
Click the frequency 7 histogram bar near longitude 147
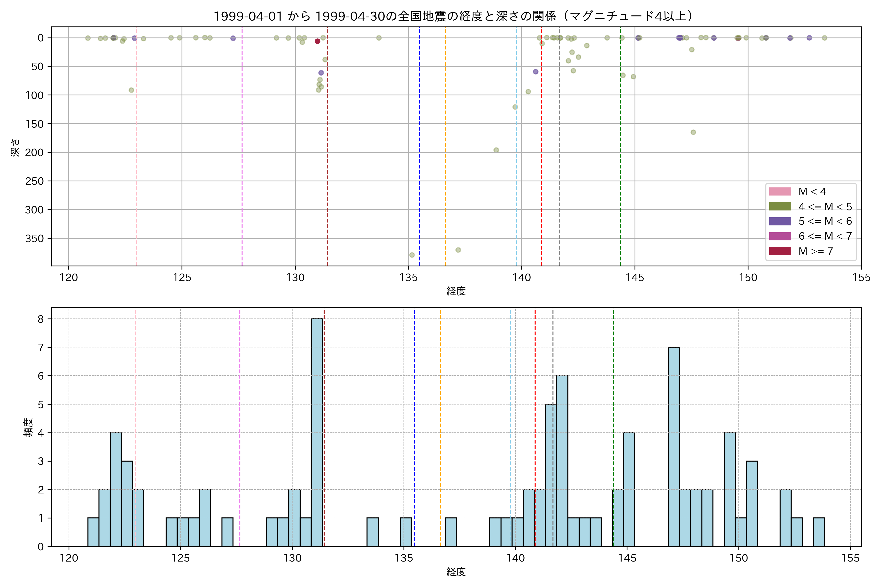(x=674, y=446)
